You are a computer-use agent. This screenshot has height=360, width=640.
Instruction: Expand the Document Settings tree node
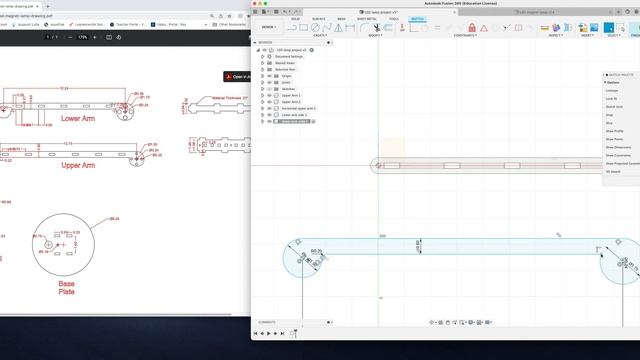pyautogui.click(x=262, y=57)
